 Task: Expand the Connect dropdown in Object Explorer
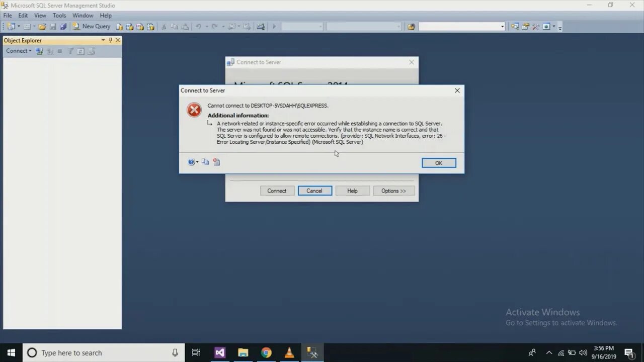tap(30, 51)
